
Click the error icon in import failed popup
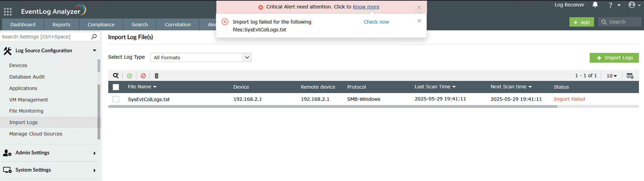coord(225,22)
